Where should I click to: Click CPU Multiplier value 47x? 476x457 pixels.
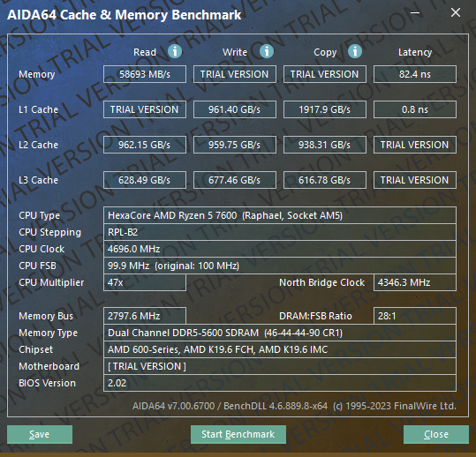[x=145, y=282]
